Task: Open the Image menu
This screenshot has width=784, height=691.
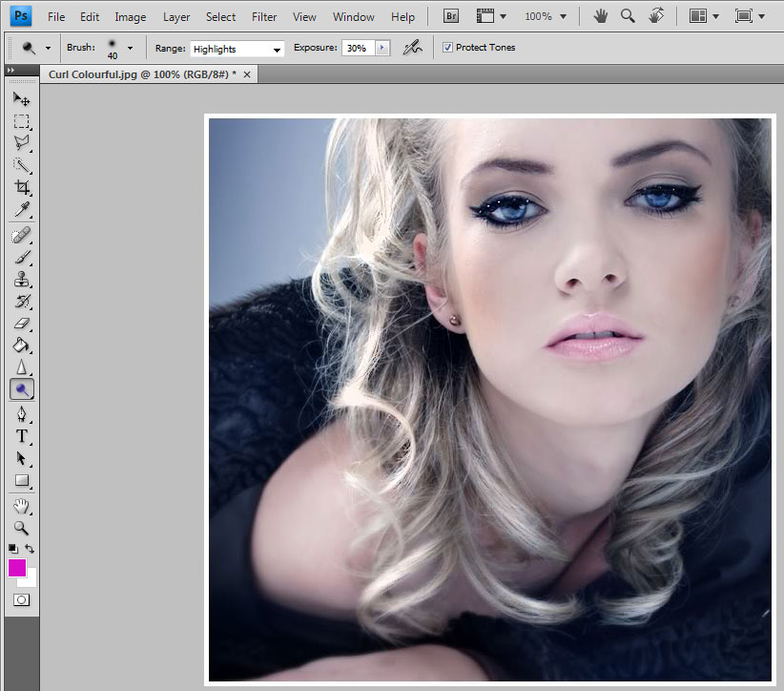Action: (130, 17)
